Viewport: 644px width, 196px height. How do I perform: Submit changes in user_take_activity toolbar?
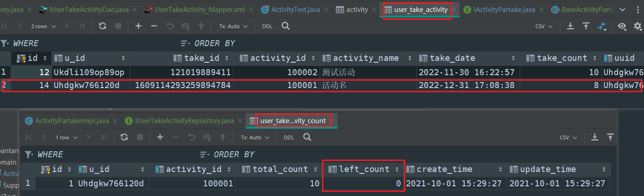[x=201, y=26]
